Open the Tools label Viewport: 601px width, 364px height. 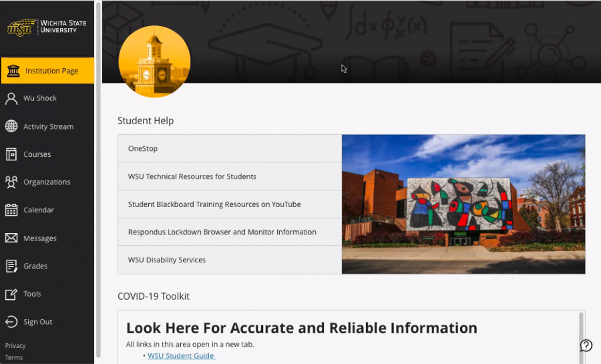coord(32,294)
